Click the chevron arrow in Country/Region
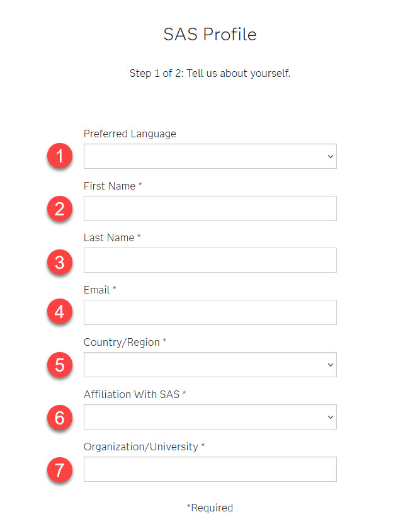The width and height of the screenshot is (420, 524). point(331,365)
